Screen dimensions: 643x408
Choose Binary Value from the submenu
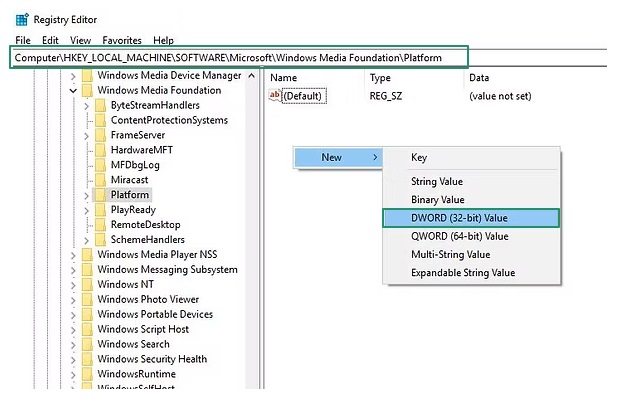coord(471,200)
